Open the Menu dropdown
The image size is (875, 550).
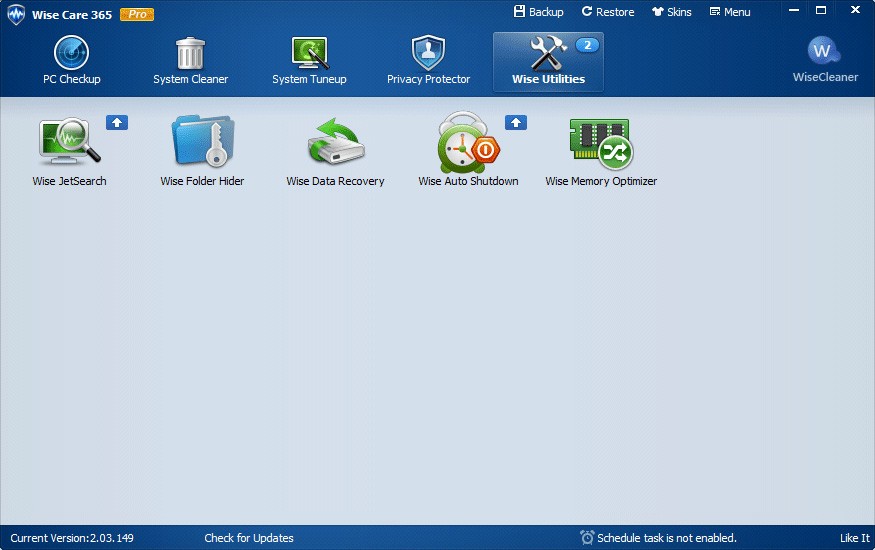pos(730,12)
